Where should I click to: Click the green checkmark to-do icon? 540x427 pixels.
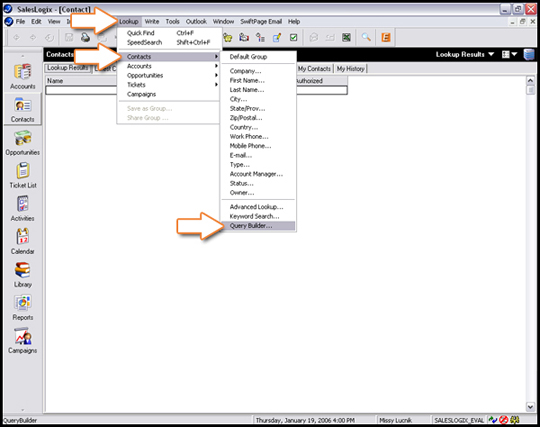click(x=293, y=37)
